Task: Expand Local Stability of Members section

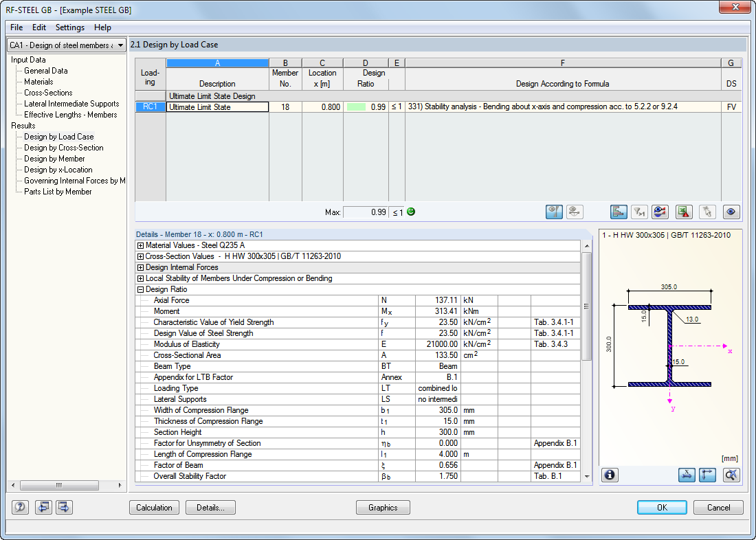Action: (141, 279)
